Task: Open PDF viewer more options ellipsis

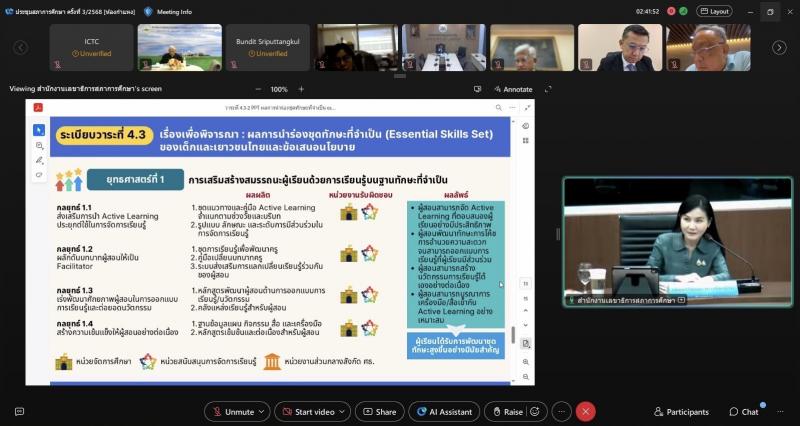Action: 513,108
